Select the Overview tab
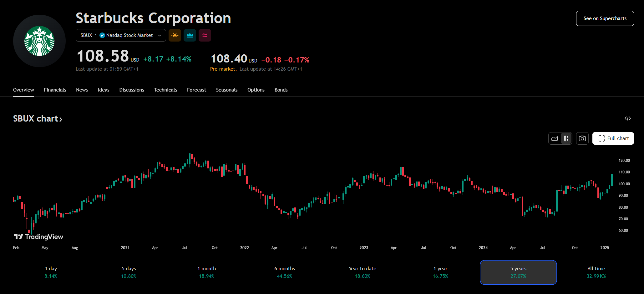The image size is (644, 294). click(x=23, y=90)
